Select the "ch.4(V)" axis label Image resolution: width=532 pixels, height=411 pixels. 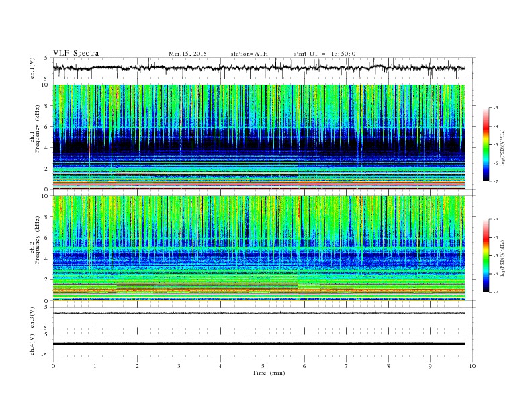32,345
